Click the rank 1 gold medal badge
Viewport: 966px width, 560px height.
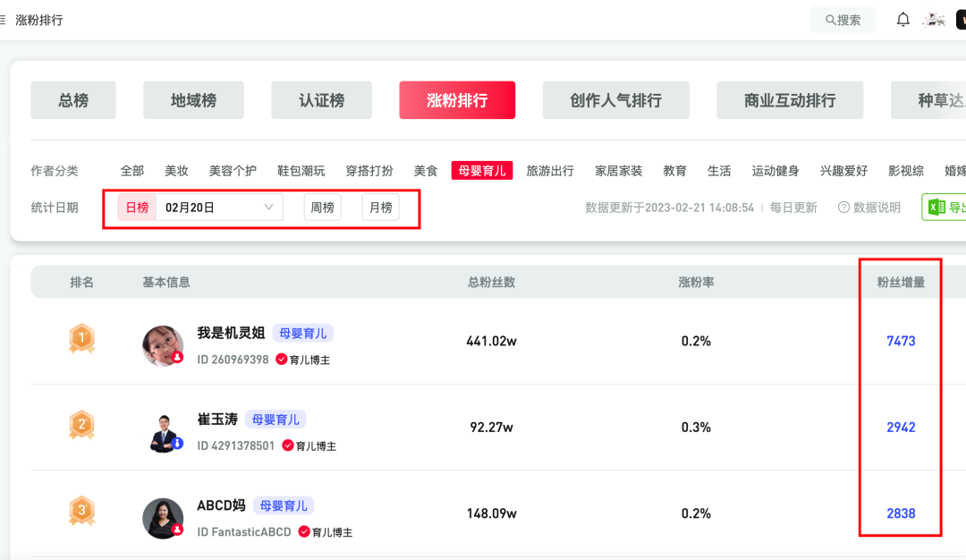click(x=81, y=339)
